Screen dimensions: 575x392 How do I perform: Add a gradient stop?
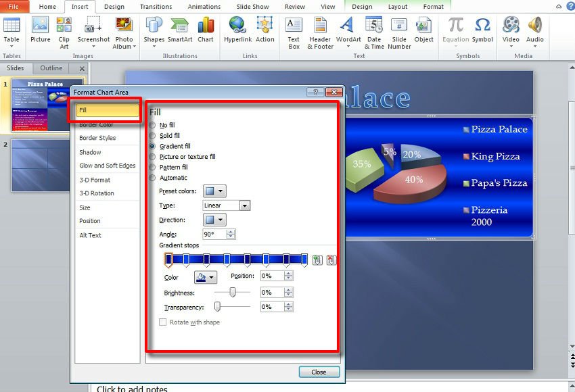[317, 260]
